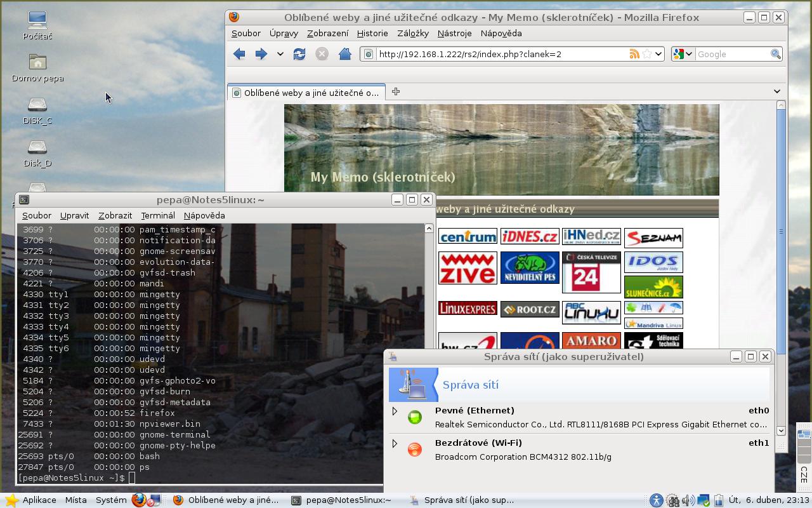
Task: Open a new tab with plus button
Action: coord(396,91)
